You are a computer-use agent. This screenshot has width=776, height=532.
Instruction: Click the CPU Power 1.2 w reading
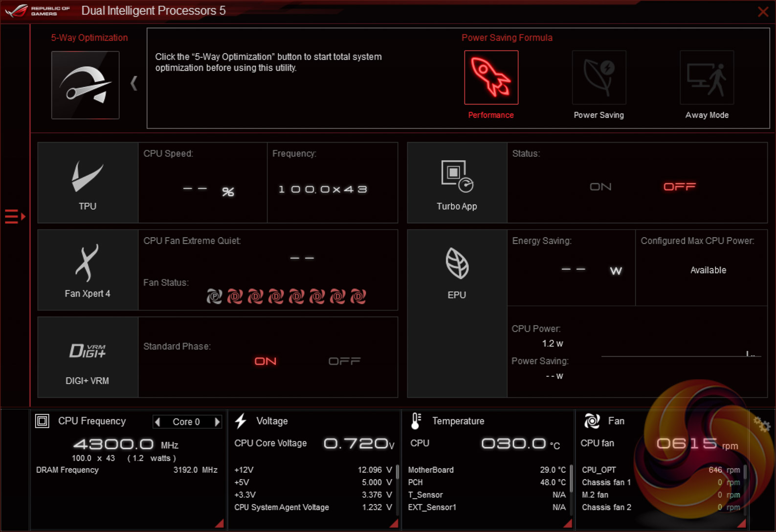pyautogui.click(x=553, y=343)
